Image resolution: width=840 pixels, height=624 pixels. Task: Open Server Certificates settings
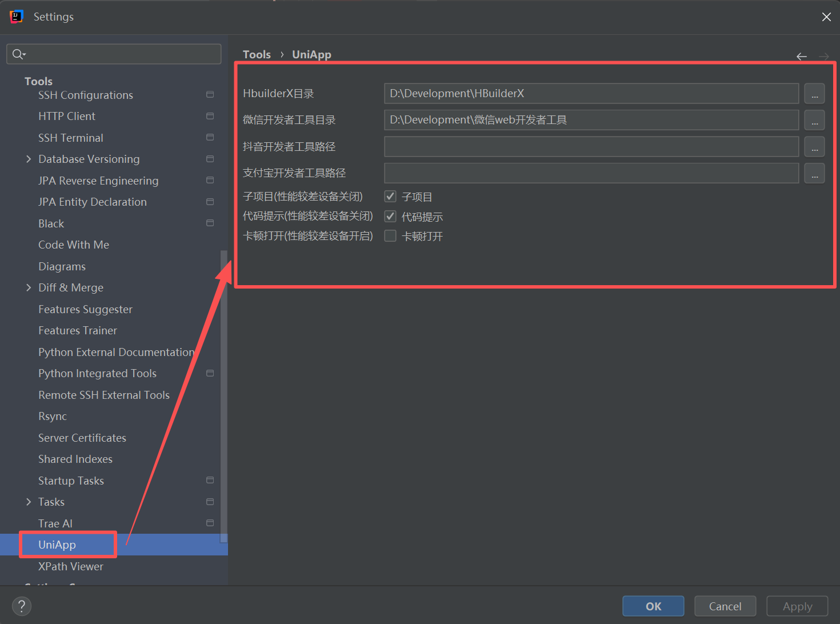coord(82,438)
